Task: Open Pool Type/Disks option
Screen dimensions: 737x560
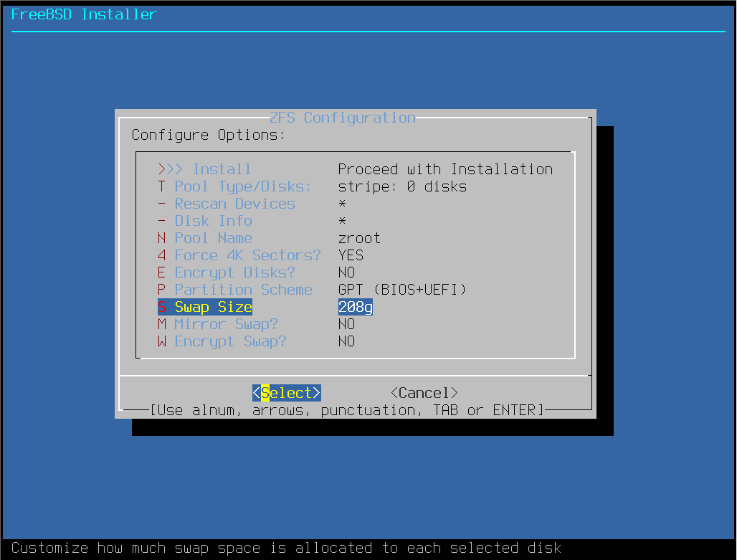Action: tap(234, 186)
